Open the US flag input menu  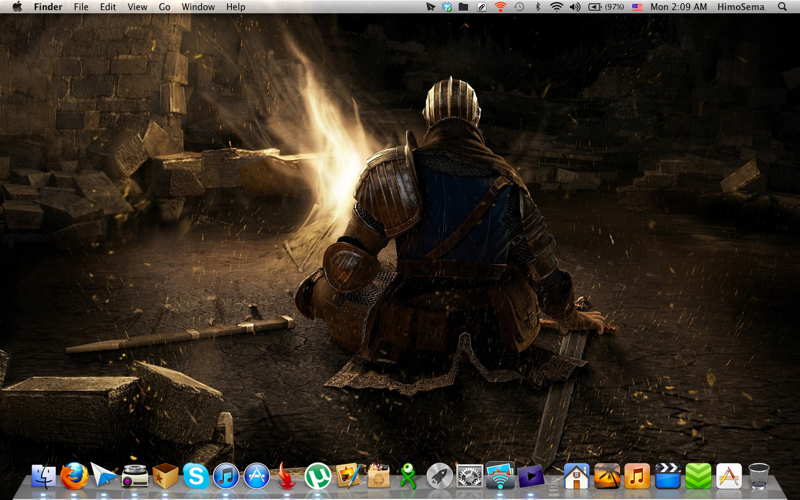tap(637, 7)
